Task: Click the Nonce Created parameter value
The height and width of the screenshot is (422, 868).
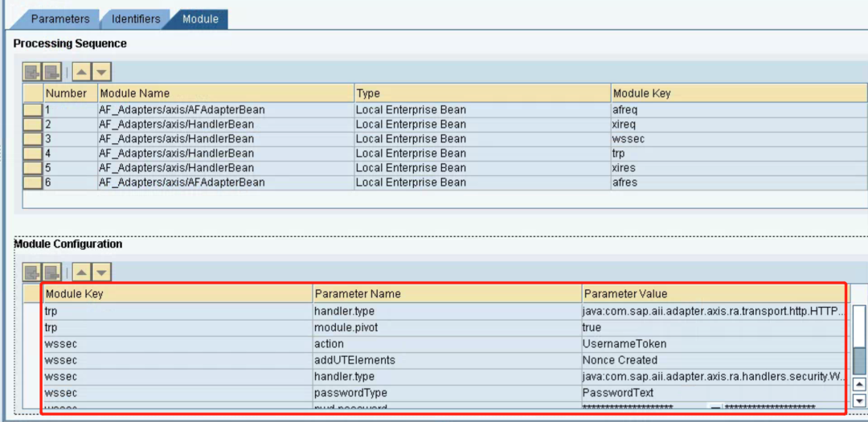Action: click(x=714, y=360)
